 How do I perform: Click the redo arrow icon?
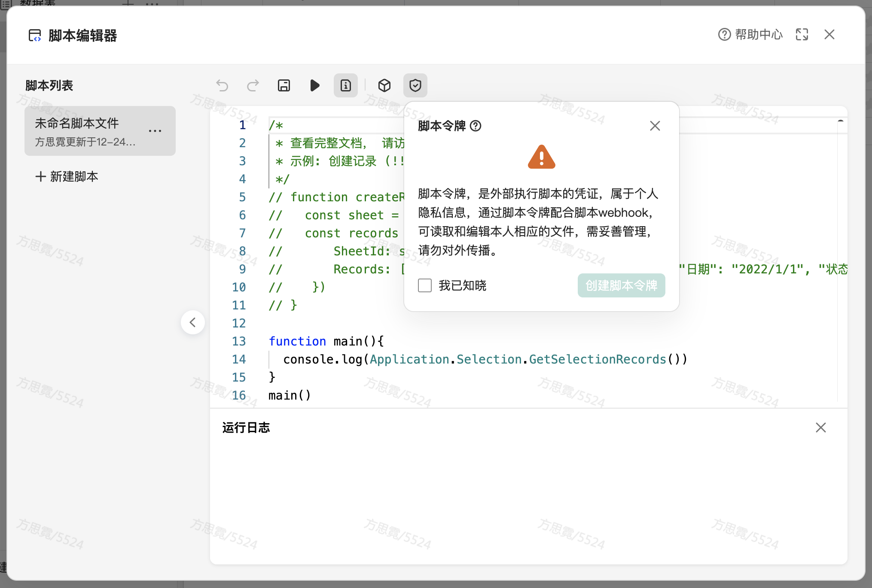click(253, 85)
